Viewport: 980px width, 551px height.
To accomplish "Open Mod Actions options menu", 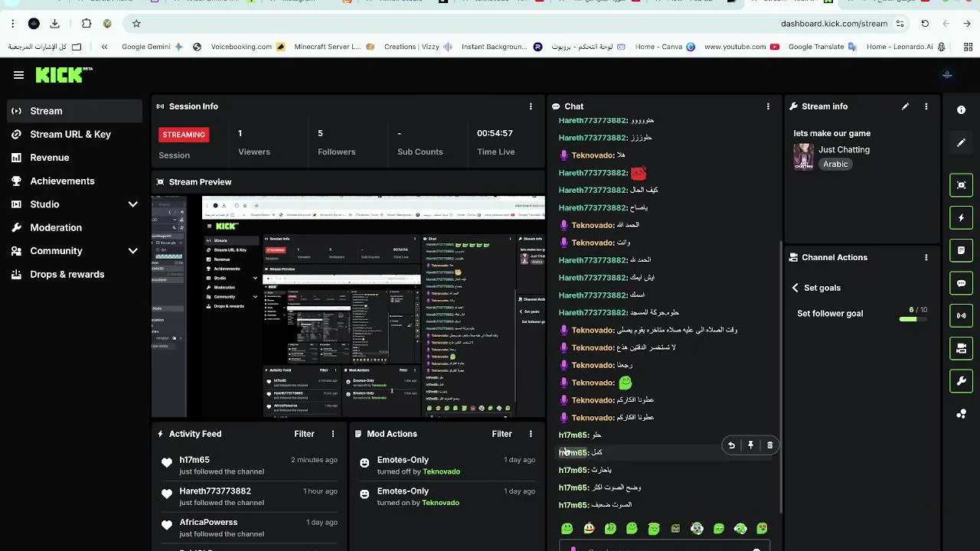I will [530, 434].
